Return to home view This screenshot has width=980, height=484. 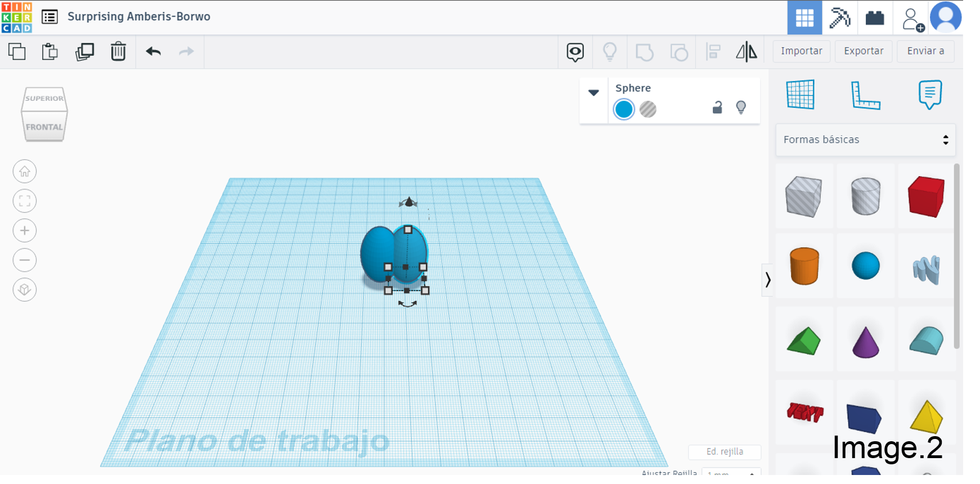[x=25, y=172]
